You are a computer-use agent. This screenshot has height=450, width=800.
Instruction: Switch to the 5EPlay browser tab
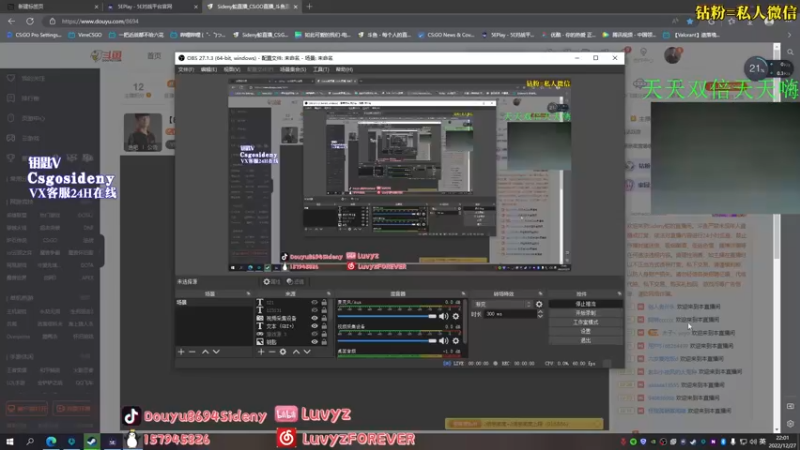coord(152,7)
